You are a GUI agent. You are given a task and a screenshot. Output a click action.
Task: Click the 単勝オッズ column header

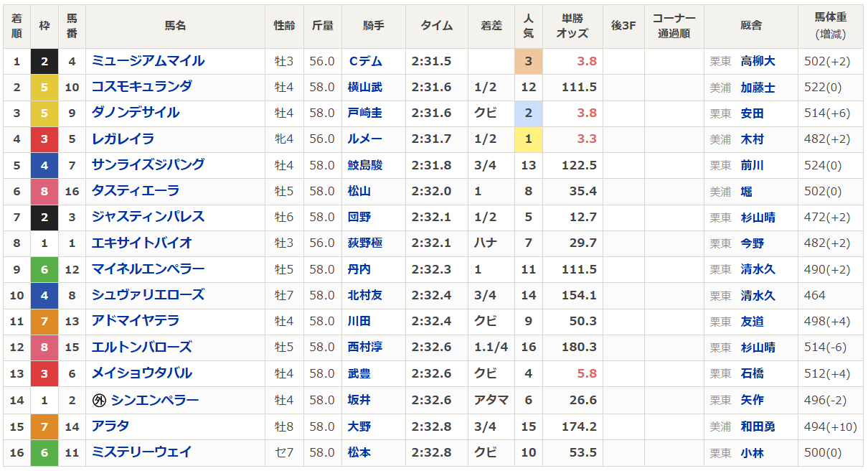572,26
